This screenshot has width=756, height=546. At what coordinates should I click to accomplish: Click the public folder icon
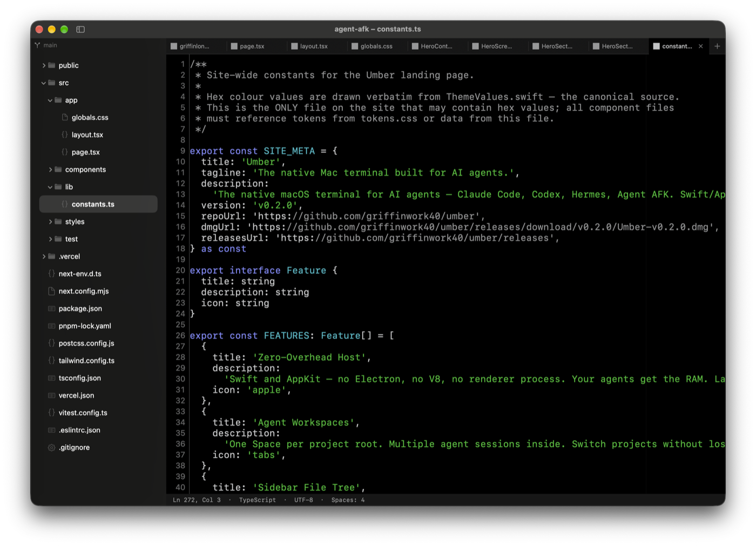52,65
